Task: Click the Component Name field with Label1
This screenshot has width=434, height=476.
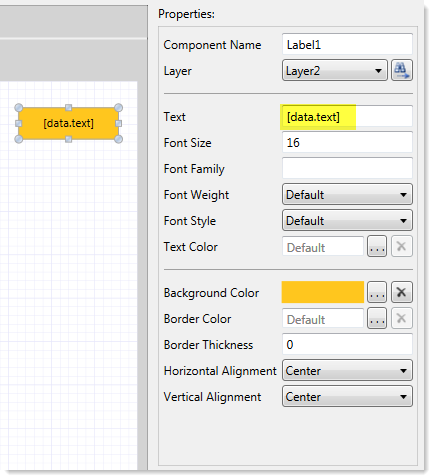Action: [347, 44]
